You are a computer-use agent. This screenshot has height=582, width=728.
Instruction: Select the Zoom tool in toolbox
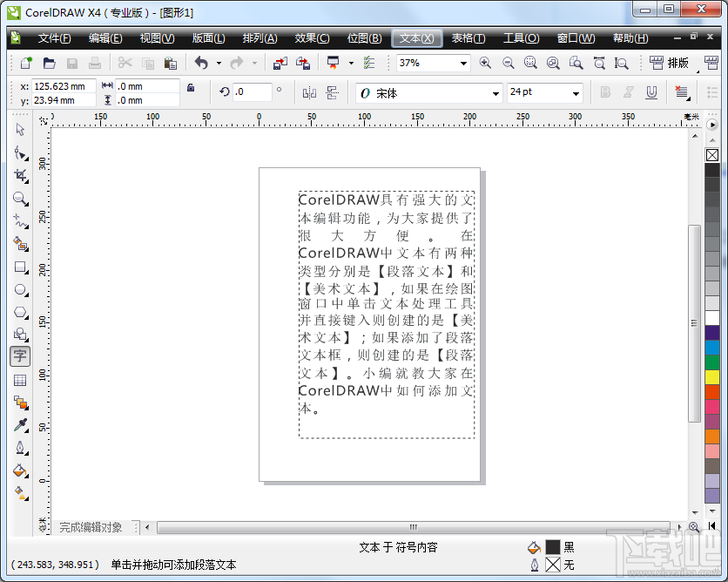click(20, 199)
